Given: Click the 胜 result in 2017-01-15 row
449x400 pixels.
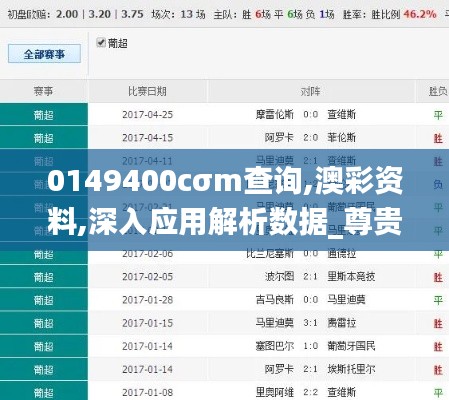Looking at the screenshot, I should click(438, 323).
